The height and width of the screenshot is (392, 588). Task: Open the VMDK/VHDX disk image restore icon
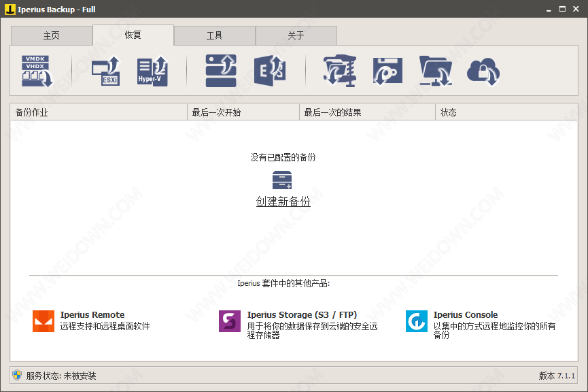[37, 71]
